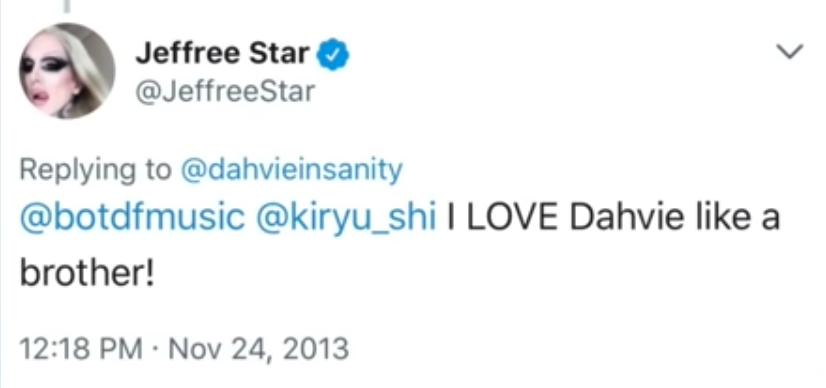This screenshot has width=826, height=388.
Task: Click the Jeffree Star display name
Action: [222, 54]
